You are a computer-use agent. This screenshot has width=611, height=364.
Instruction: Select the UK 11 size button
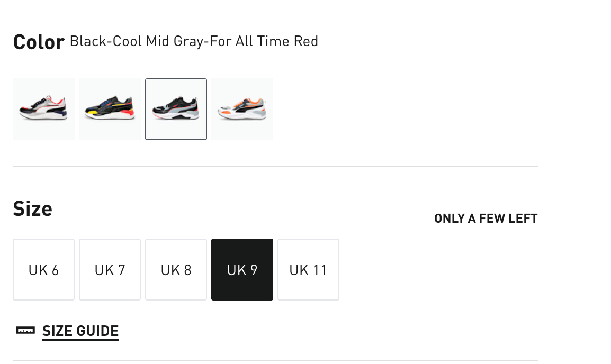pyautogui.click(x=308, y=270)
